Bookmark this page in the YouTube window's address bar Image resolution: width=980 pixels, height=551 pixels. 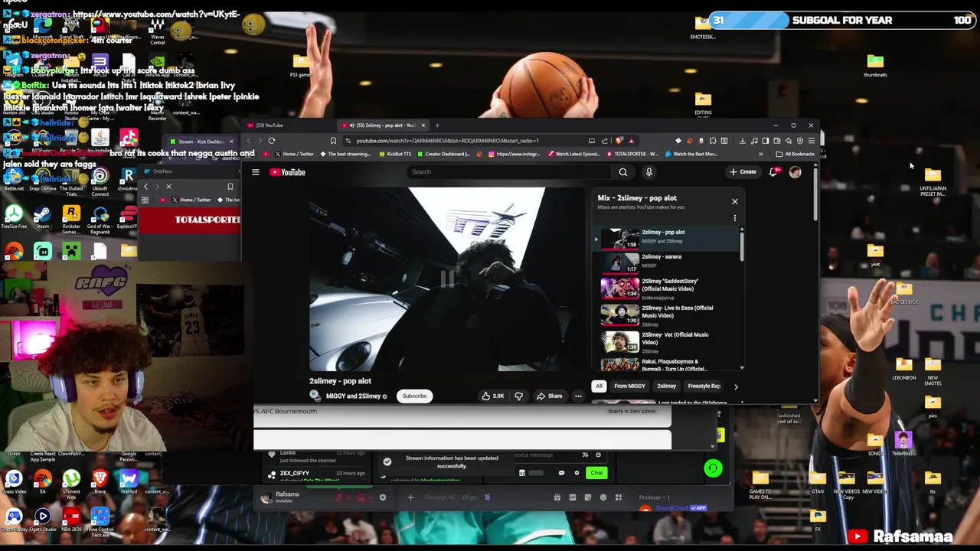point(333,141)
